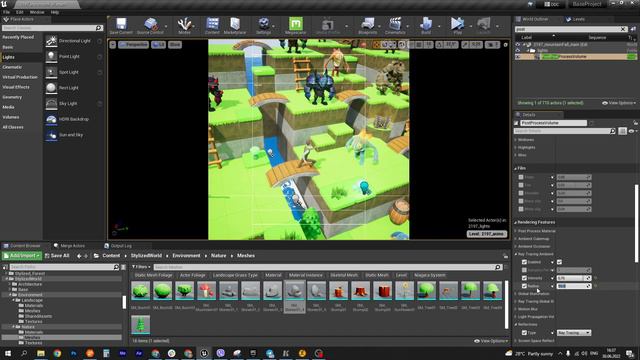Screen dimensions: 640x360
Task: Select the Sky Light actor icon
Action: [x=51, y=103]
